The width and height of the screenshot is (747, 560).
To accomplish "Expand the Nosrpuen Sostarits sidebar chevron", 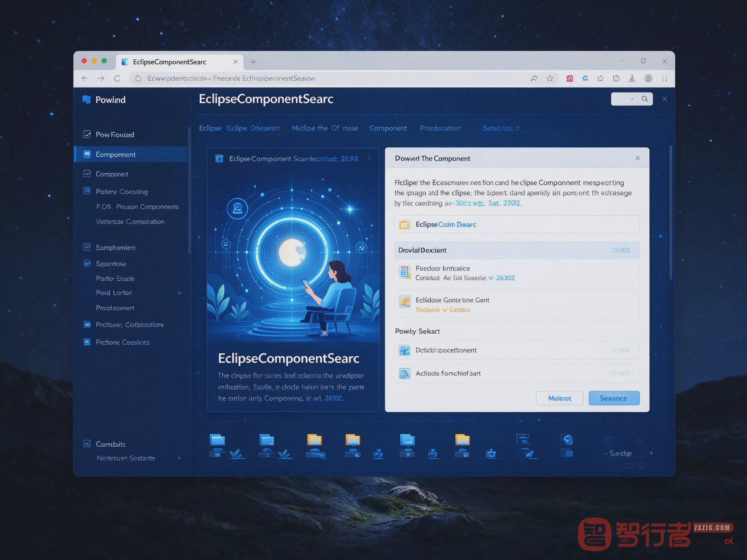I will [179, 458].
